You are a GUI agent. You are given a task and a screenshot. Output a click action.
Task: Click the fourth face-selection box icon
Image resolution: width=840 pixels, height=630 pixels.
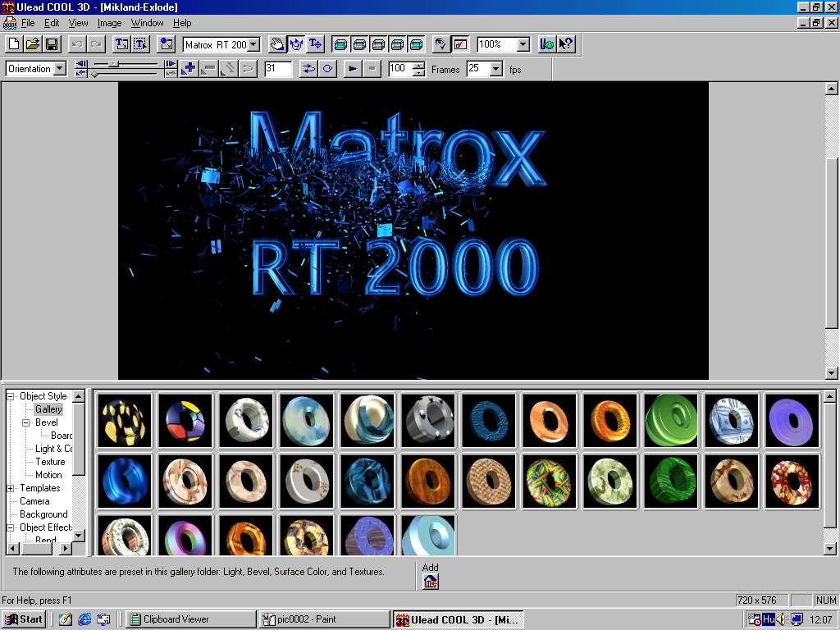[x=397, y=44]
